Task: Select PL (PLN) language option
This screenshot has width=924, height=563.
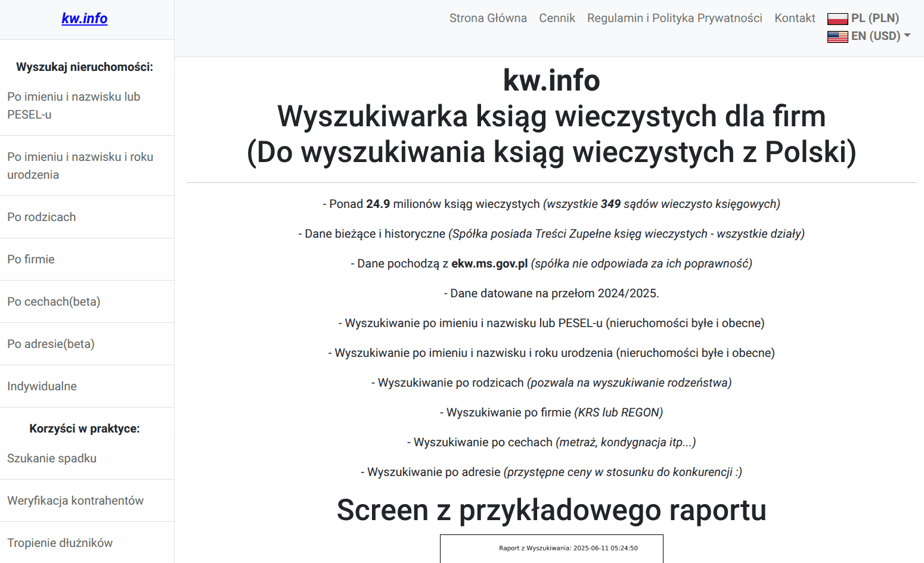Action: [875, 18]
